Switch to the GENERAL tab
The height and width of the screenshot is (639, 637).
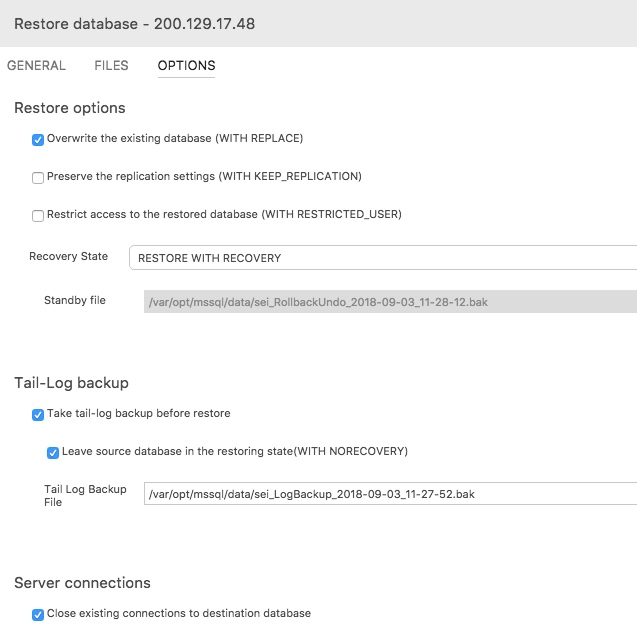pyautogui.click(x=36, y=65)
